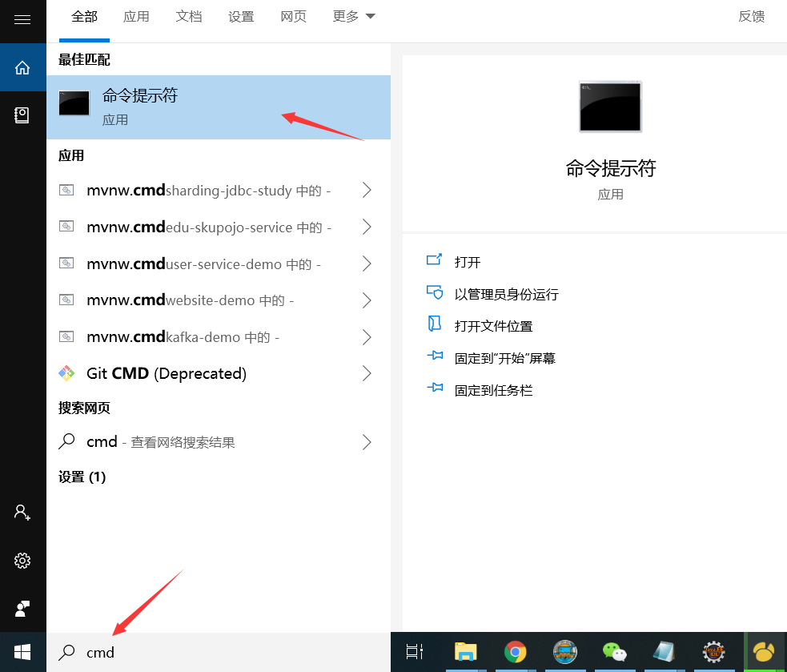Click the add-user icon in the sidebar
787x672 pixels.
[x=22, y=513]
